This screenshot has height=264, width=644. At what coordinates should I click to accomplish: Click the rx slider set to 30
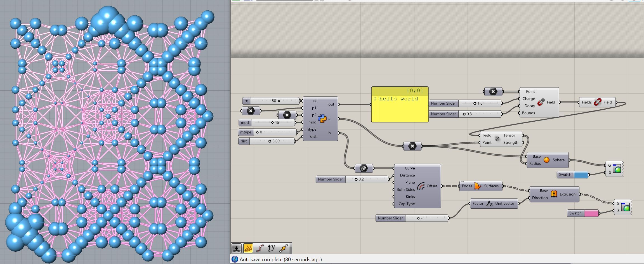(271, 101)
